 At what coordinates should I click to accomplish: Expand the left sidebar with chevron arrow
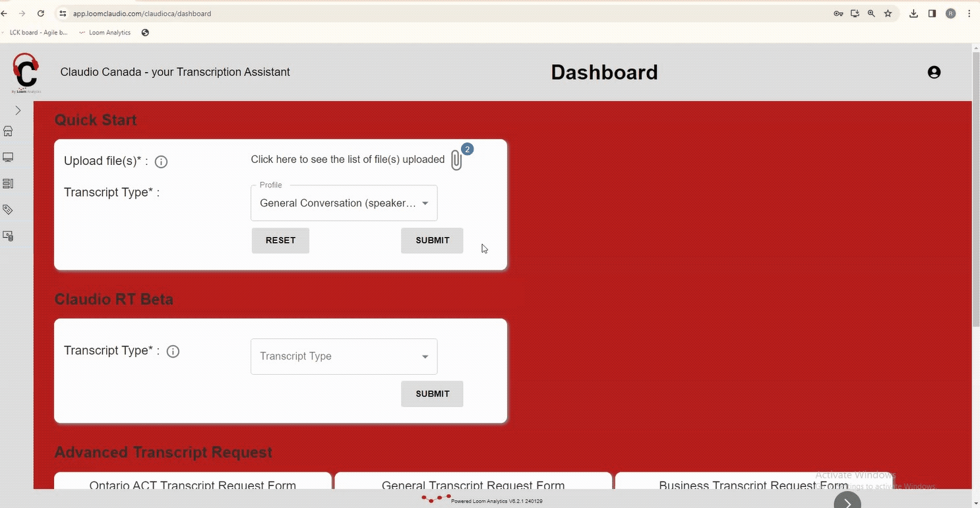18,110
